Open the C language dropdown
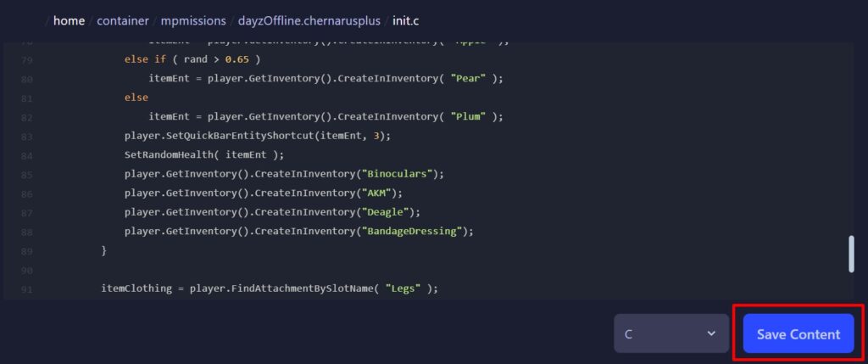The width and height of the screenshot is (868, 364). (x=670, y=333)
